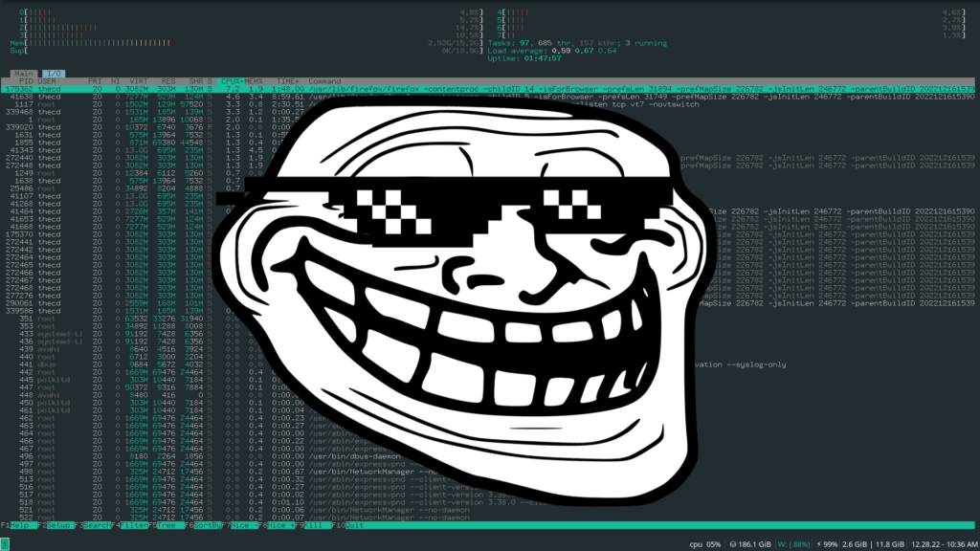Click the CPU 0 usage meter bar
Image resolution: width=980 pixels, height=551 pixels.
(x=251, y=12)
